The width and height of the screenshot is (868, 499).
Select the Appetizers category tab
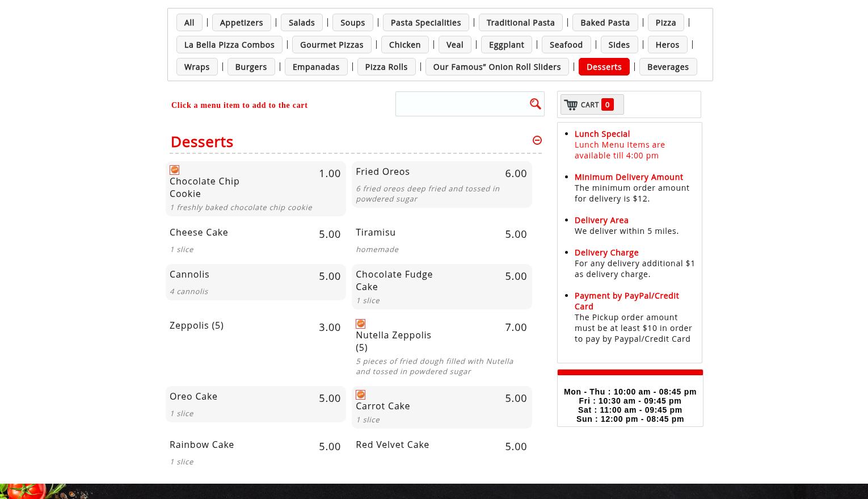coord(241,23)
